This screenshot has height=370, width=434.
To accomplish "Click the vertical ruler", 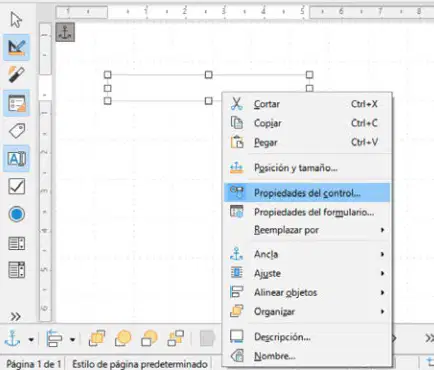I will click(x=45, y=172).
